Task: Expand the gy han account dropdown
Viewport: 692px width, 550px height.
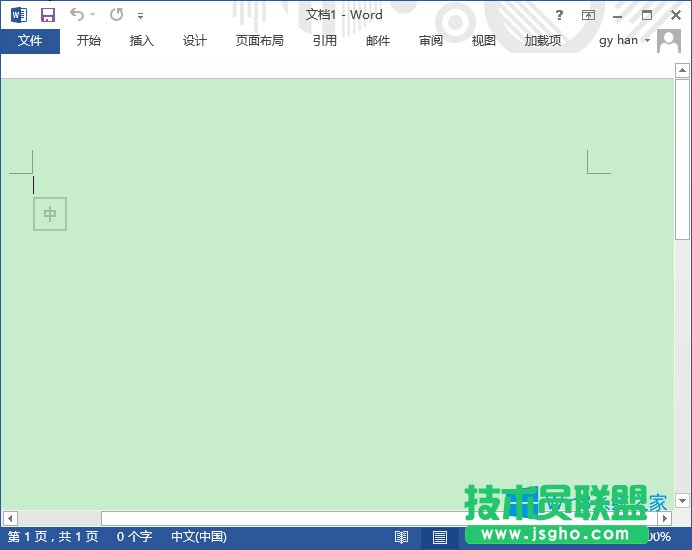Action: point(647,41)
